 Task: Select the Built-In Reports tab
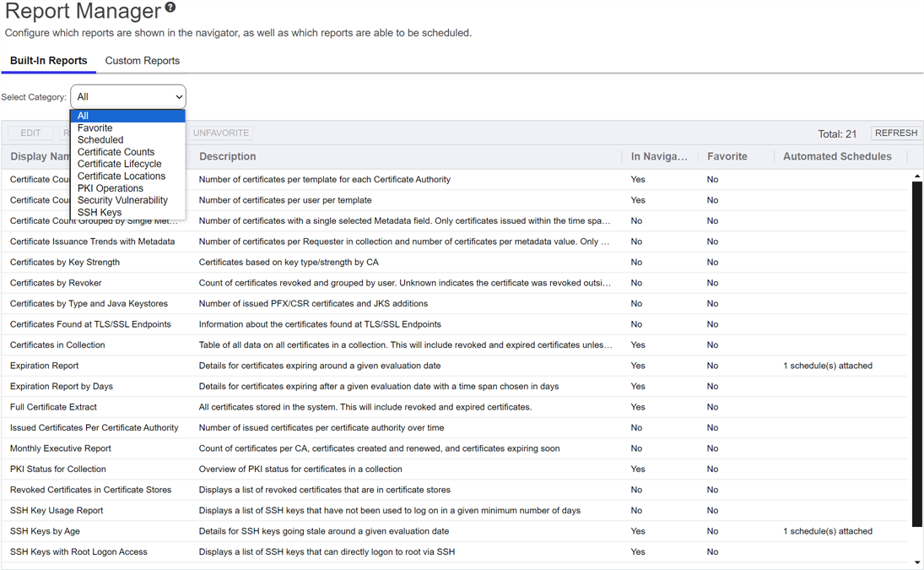(x=48, y=61)
